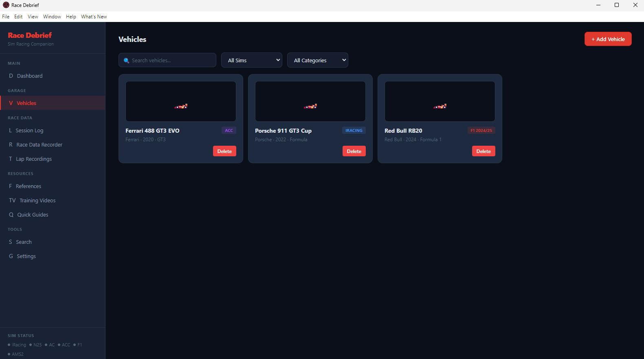644x359 pixels.
Task: Delete the Porsche 911 GT3 Cup vehicle
Action: tap(354, 151)
